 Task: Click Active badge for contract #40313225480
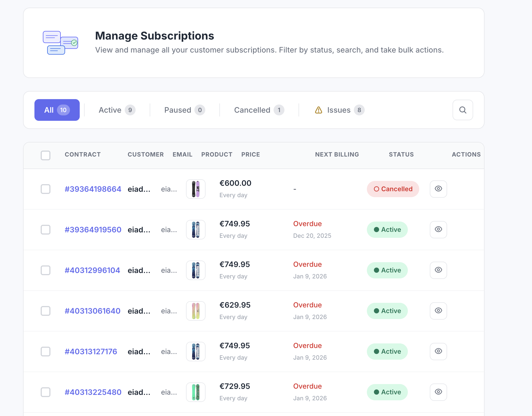387,392
